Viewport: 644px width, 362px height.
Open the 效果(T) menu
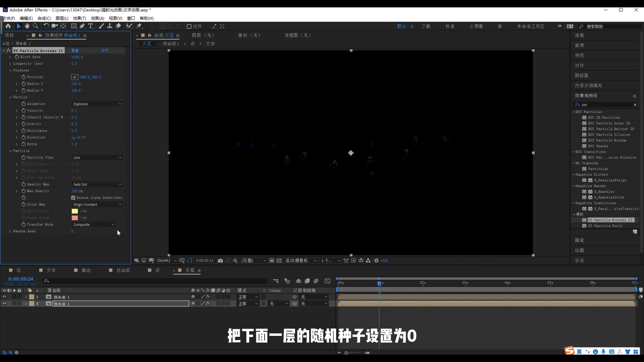[79, 18]
